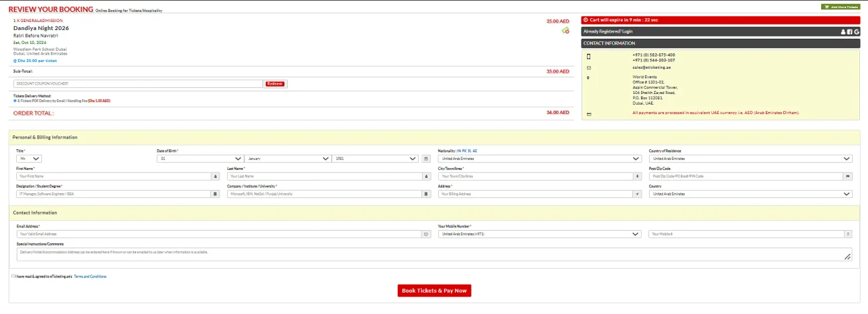This screenshot has height=314, width=868.
Task: Click the Discount Coupon/Voucher input field
Action: click(138, 84)
